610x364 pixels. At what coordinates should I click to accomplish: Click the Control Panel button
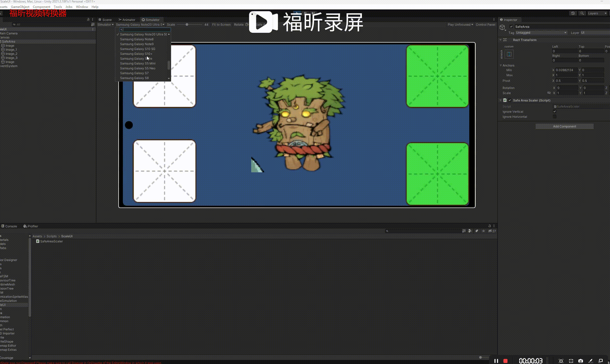485,24
